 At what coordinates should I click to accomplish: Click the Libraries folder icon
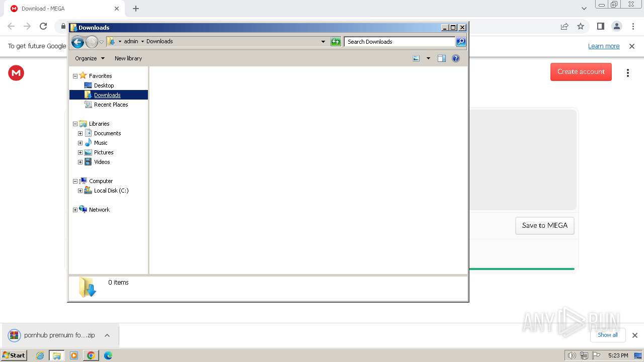click(x=83, y=124)
